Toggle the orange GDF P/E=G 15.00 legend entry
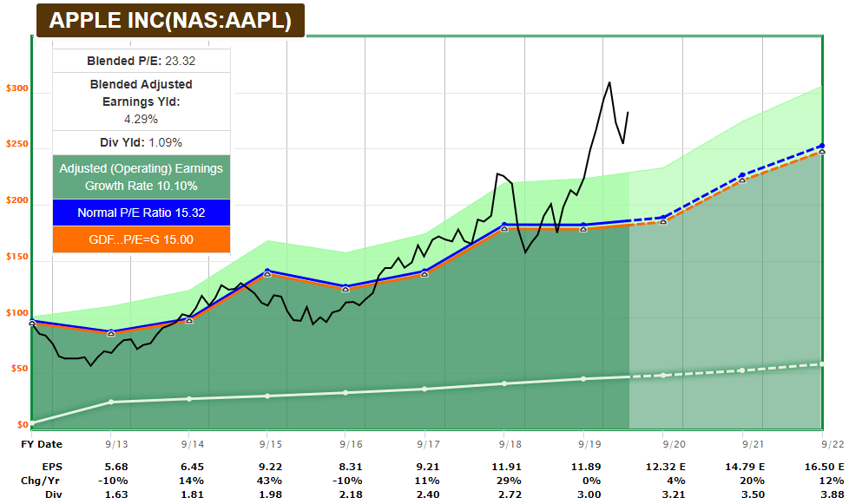The image size is (849, 504). coord(141,239)
